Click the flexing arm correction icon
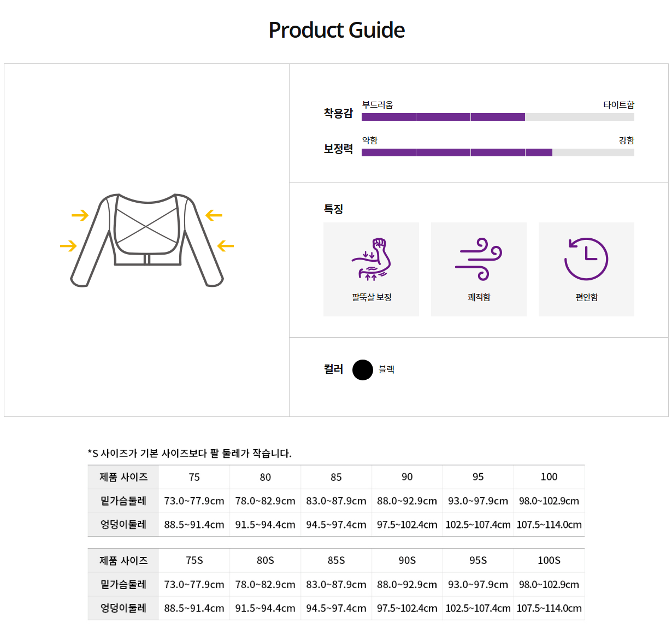The image size is (672, 629). tap(371, 259)
